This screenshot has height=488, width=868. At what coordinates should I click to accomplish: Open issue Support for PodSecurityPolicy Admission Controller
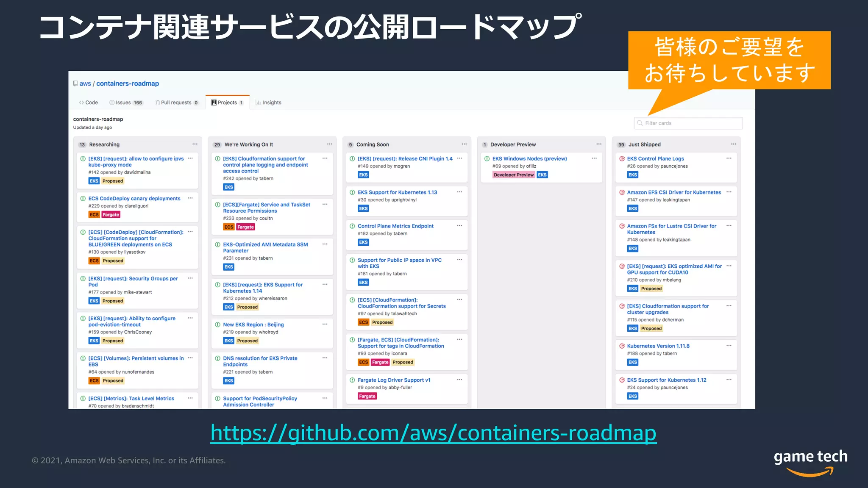[260, 402]
